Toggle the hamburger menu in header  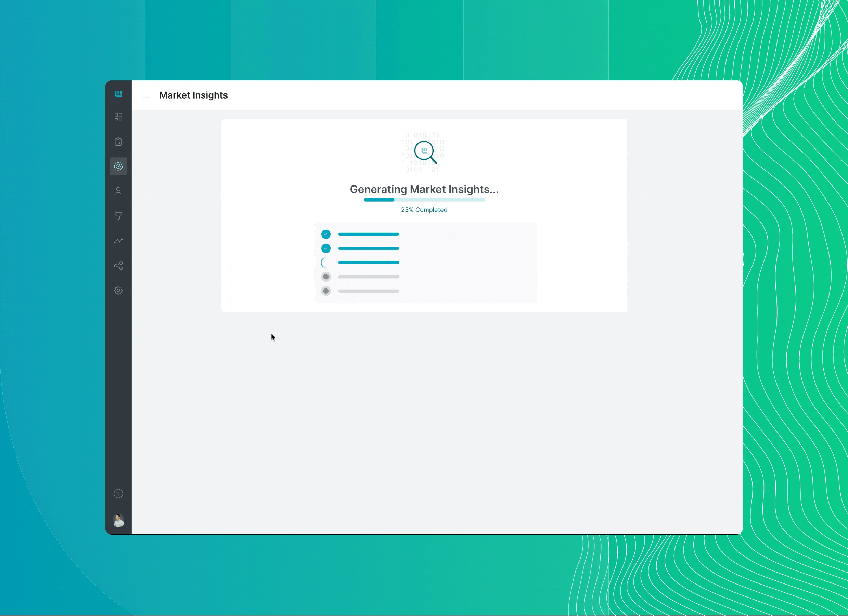[146, 95]
